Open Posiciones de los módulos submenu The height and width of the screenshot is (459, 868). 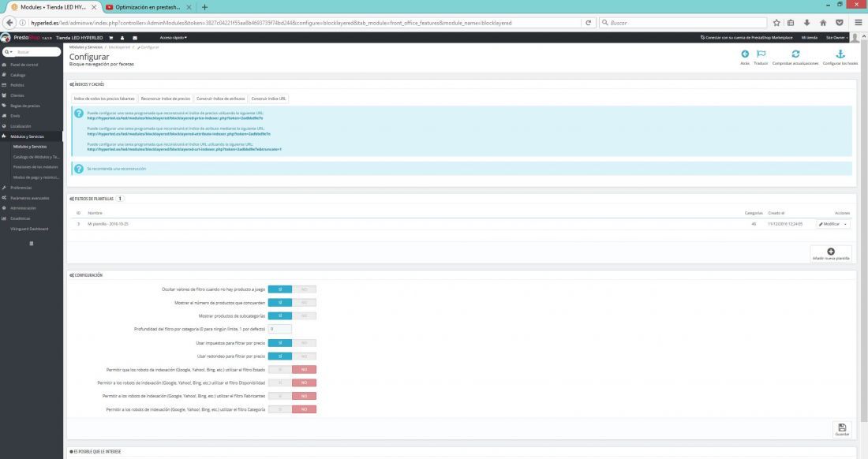coord(36,167)
